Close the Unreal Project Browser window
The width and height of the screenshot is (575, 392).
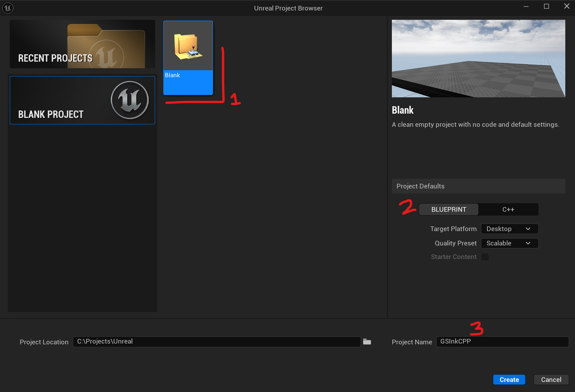(566, 7)
